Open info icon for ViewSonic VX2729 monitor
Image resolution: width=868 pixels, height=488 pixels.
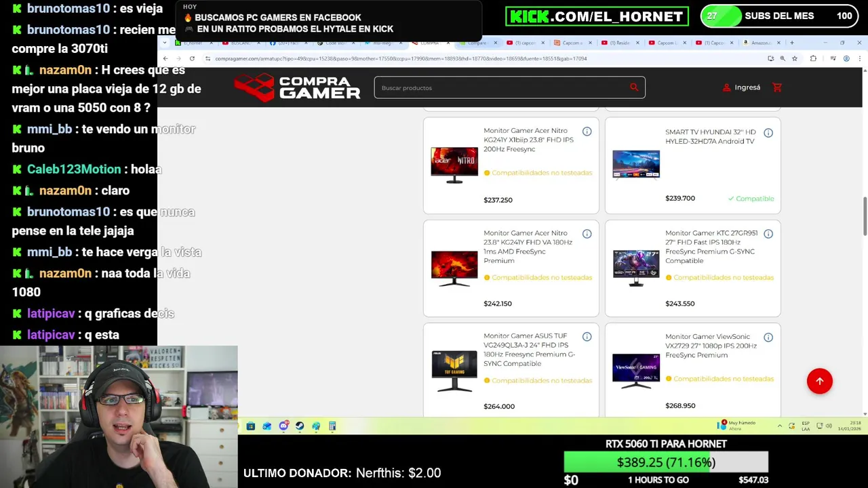(768, 337)
